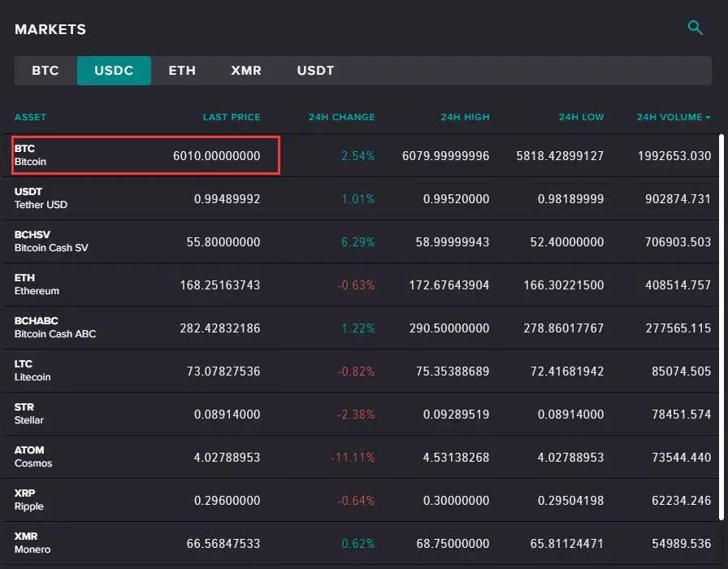Viewport: 728px width, 569px height.
Task: Select the BTC Bitcoin asset row
Action: (360, 155)
